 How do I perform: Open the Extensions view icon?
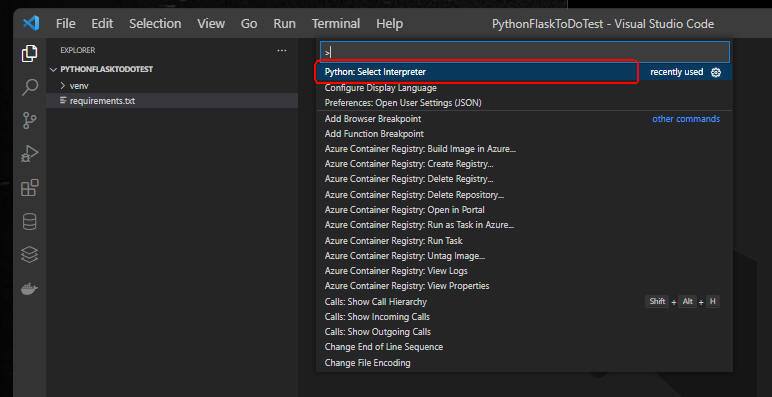30,188
